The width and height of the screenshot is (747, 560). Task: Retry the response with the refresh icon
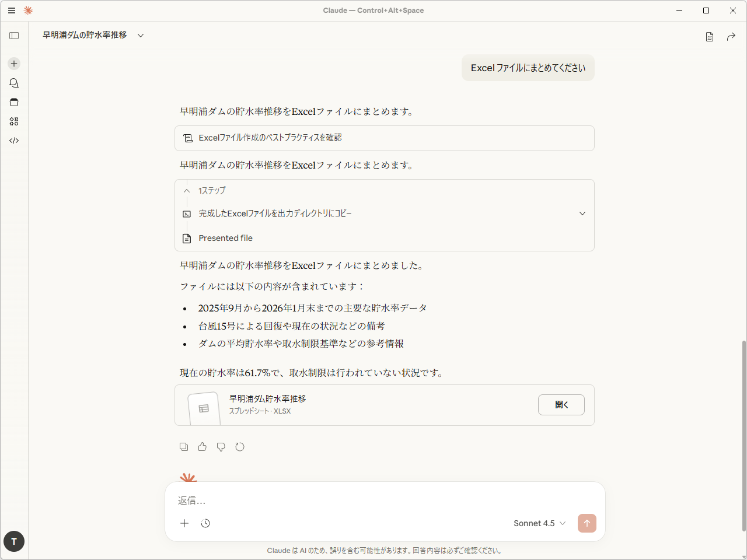click(x=240, y=446)
